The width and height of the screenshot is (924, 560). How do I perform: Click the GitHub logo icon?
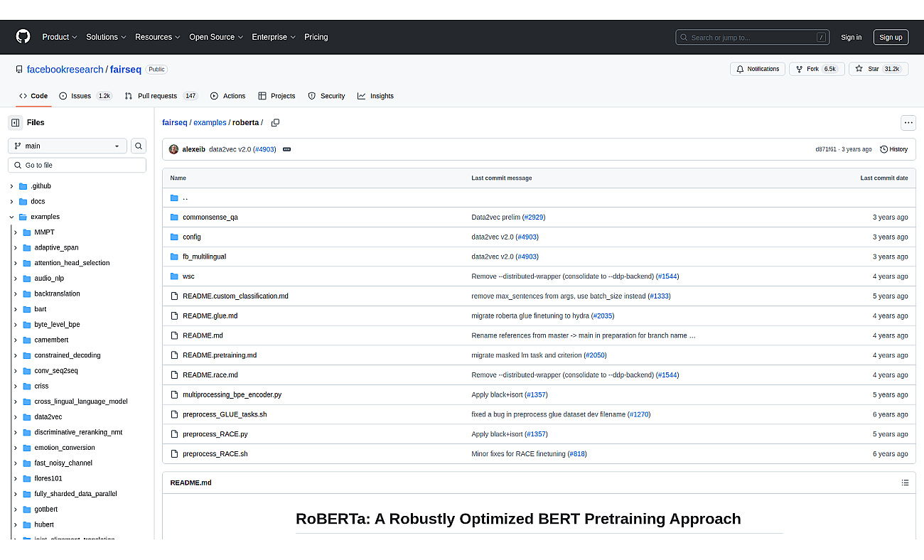tap(23, 37)
